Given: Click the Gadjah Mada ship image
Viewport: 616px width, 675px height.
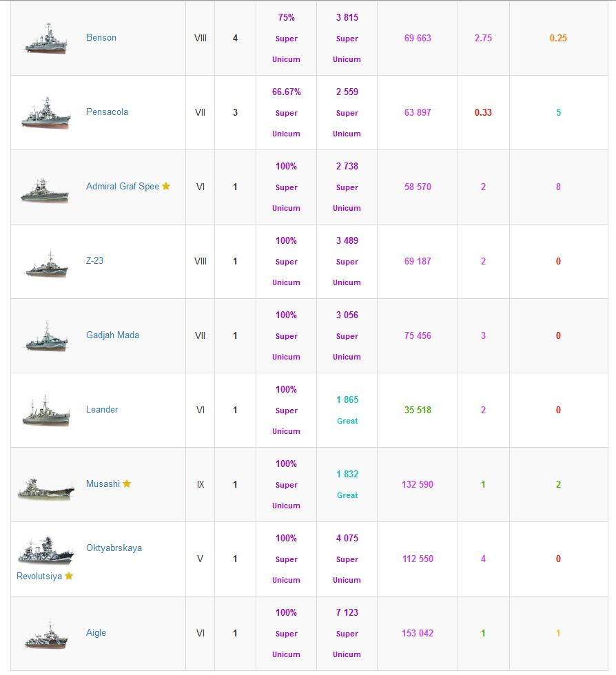Looking at the screenshot, I should tap(45, 337).
